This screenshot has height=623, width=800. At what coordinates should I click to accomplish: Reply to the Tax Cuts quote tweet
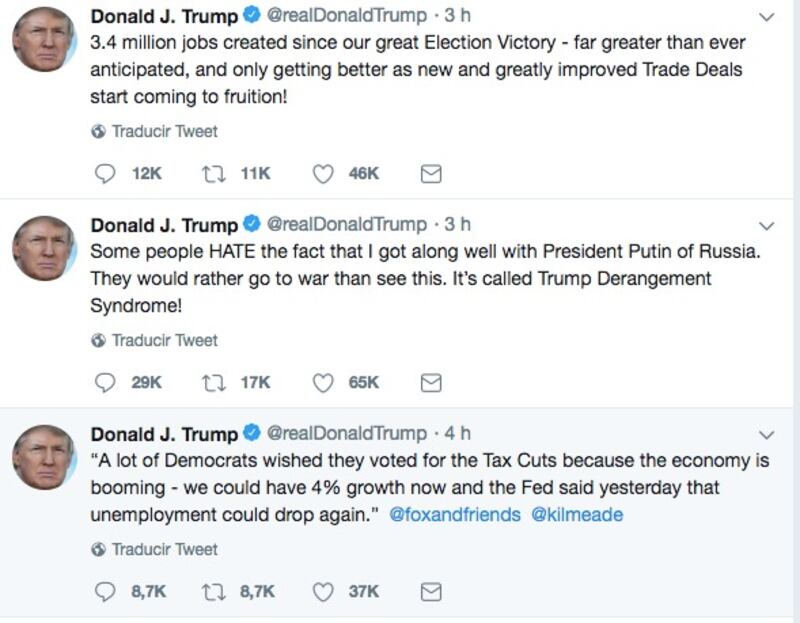click(105, 592)
